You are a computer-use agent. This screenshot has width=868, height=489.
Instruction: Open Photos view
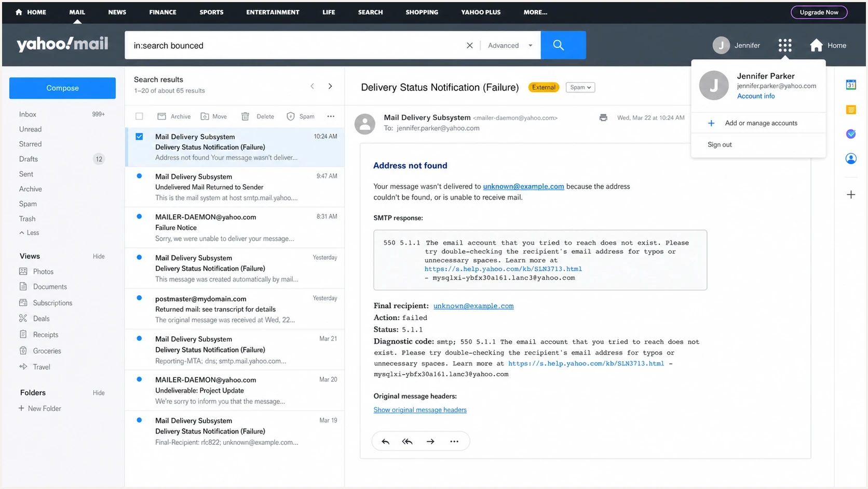click(36, 272)
